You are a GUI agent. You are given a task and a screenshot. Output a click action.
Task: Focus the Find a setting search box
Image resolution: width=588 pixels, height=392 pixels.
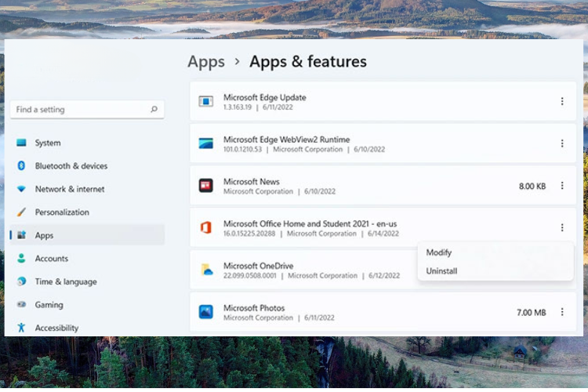(x=87, y=110)
